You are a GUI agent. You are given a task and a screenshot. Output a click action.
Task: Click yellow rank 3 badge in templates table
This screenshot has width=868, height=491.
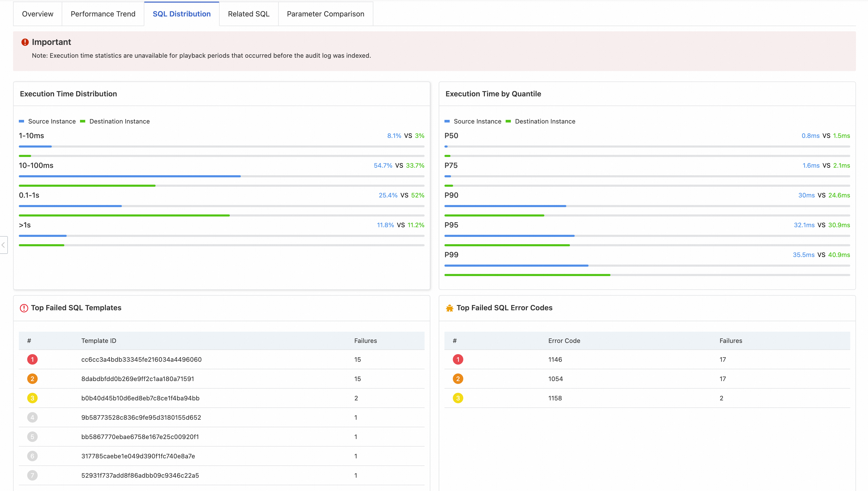[x=32, y=398]
